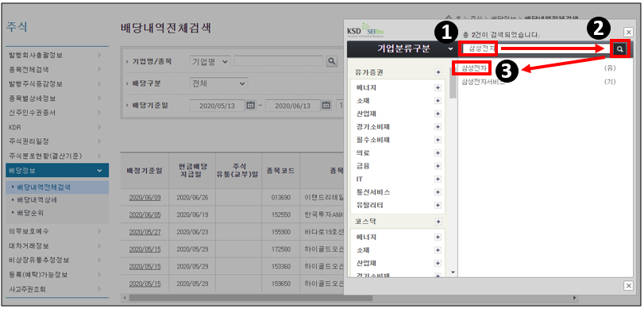
Task: Expand plus icon for 에너지 under 코스닥
Action: click(x=438, y=237)
